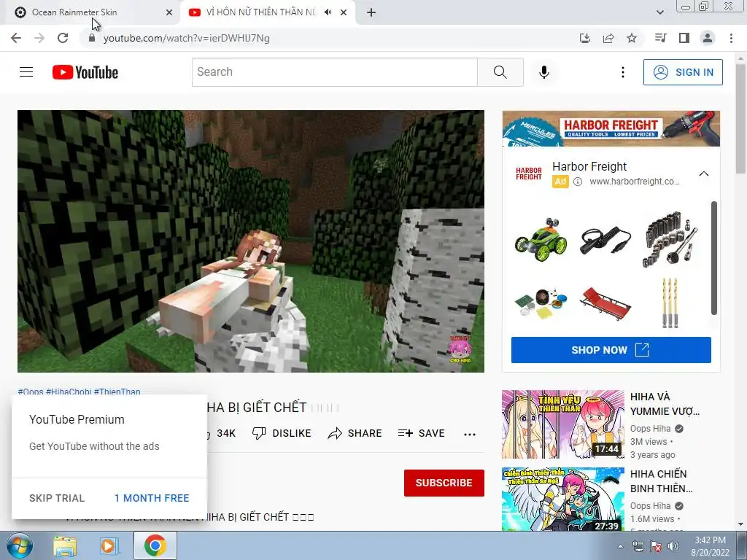Collapse the Harbor Freight ad panel

pos(704,174)
